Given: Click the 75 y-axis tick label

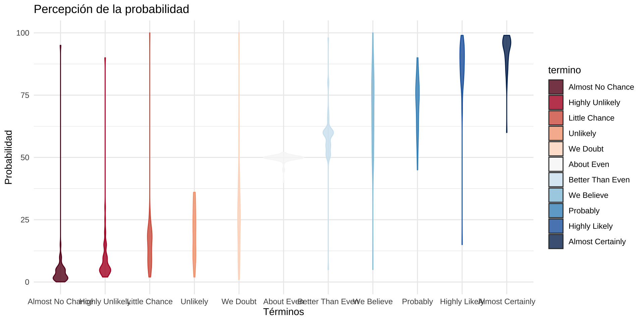Looking at the screenshot, I should tap(25, 95).
